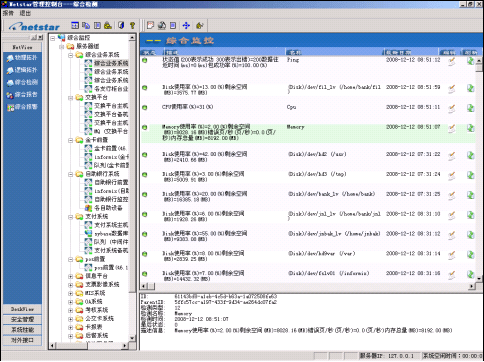Click the green refresh icon in Memory row
The width and height of the screenshot is (484, 362).
(x=470, y=128)
